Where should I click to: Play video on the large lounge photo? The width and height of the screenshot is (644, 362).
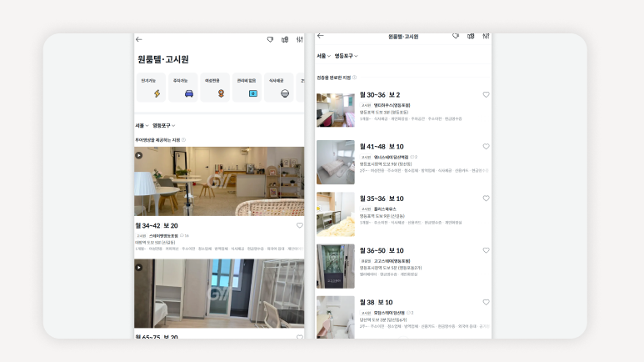pos(139,155)
